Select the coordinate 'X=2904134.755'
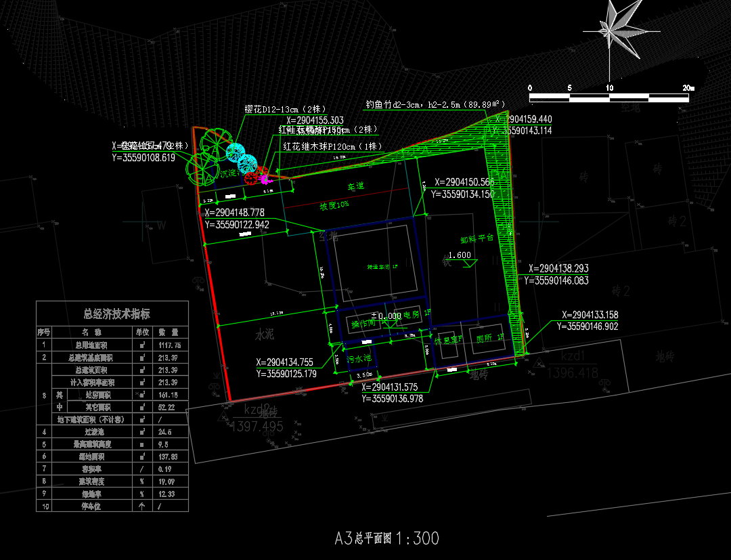 pyautogui.click(x=284, y=362)
